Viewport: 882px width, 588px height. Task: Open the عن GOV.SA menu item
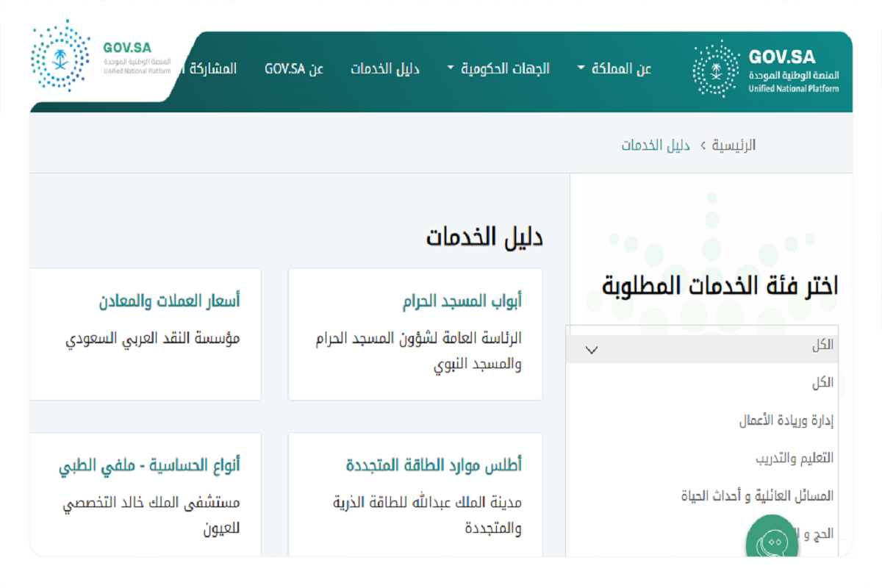click(x=295, y=68)
